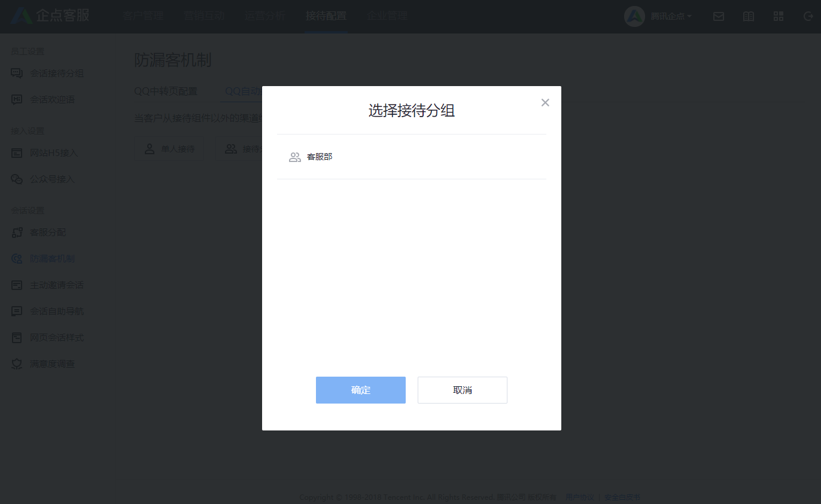Open the 企业管理 top menu
The image size is (821, 504).
coord(387,16)
